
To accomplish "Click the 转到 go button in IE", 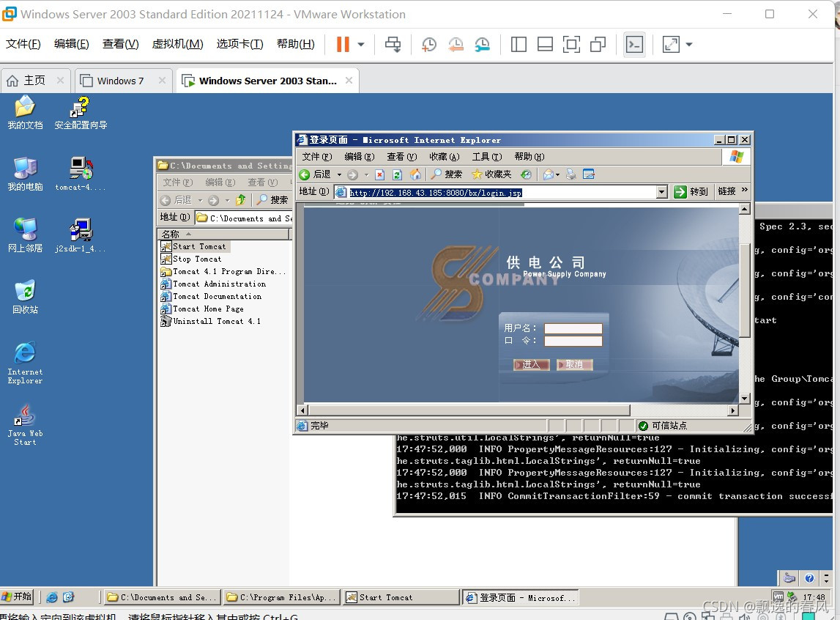I will (x=691, y=191).
